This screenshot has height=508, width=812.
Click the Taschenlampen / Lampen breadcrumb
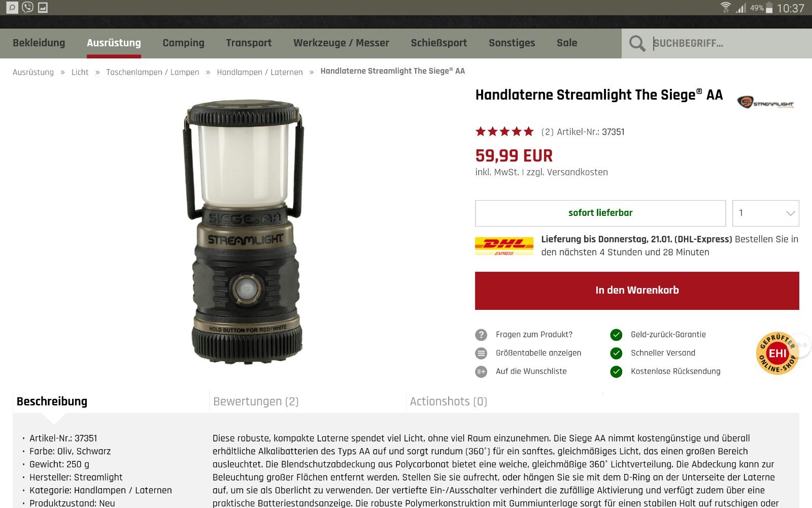[x=153, y=72]
